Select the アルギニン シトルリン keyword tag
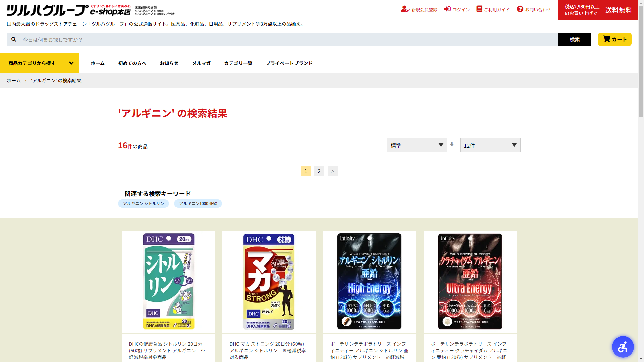644x362 pixels. click(143, 203)
